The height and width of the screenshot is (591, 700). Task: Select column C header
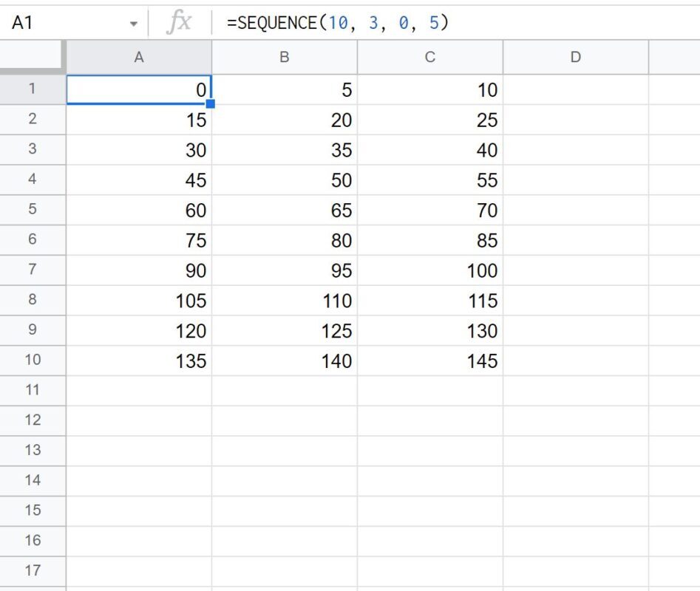(x=430, y=57)
